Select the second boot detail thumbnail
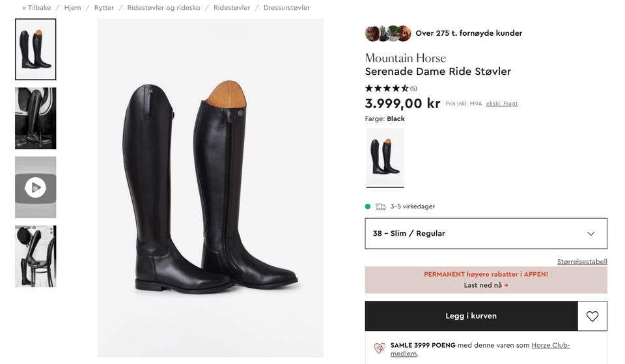Viewport: 625px width, 364px height. click(x=36, y=119)
